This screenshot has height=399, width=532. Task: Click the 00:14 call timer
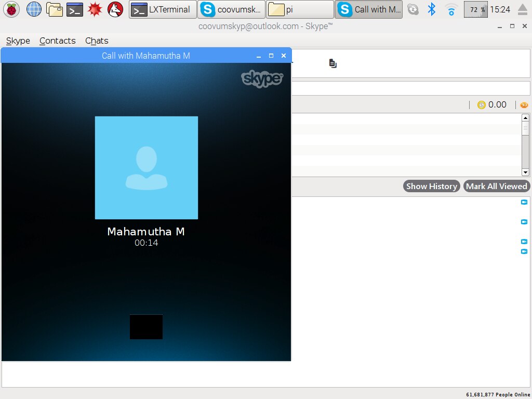146,243
